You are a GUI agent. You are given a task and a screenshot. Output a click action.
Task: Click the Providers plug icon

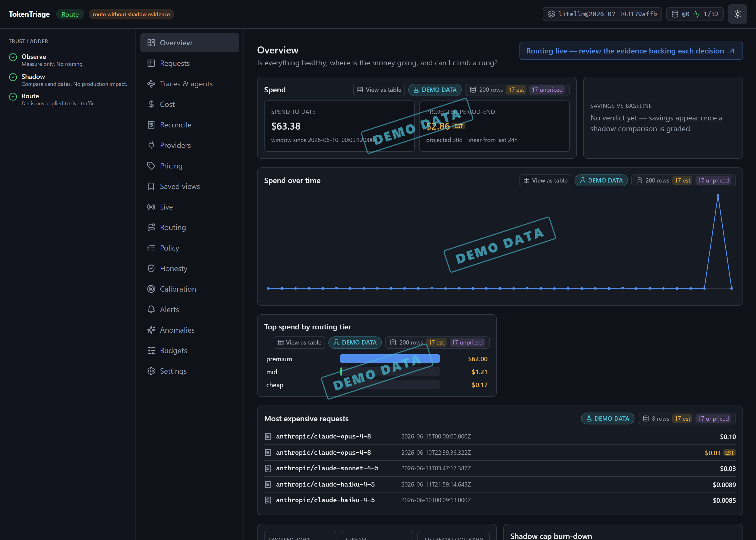pyautogui.click(x=151, y=145)
